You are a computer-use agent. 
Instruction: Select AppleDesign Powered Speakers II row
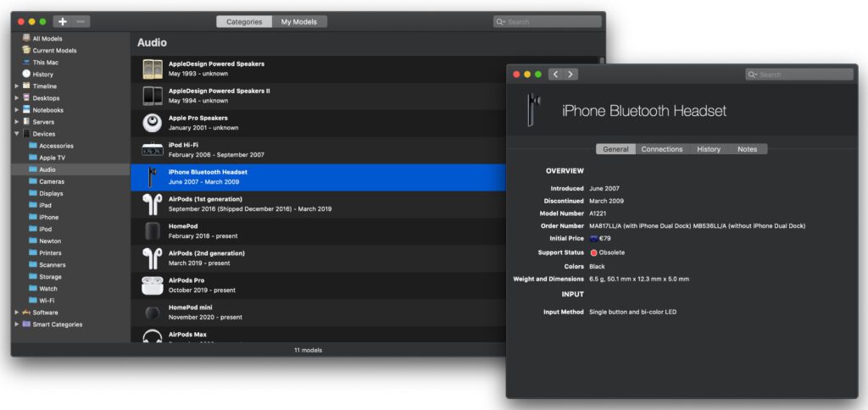(319, 96)
